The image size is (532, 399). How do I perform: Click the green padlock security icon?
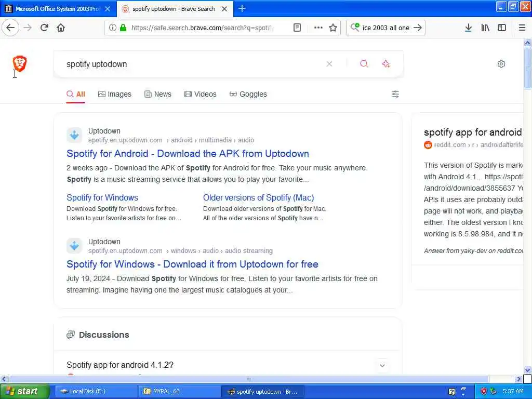(123, 28)
